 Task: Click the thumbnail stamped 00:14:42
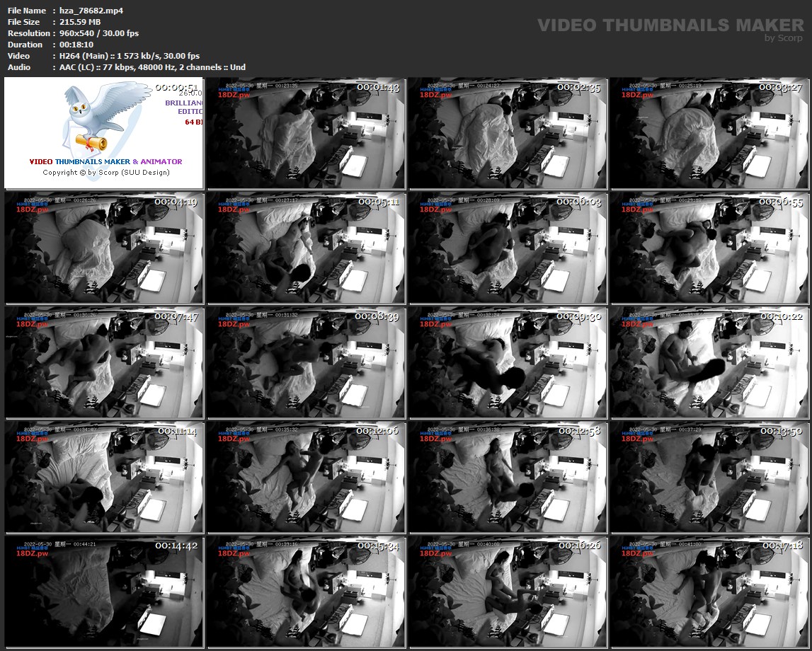[x=104, y=592]
